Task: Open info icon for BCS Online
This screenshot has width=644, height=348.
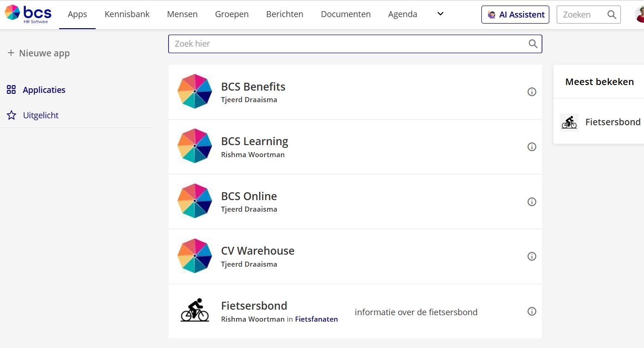Action: (532, 202)
